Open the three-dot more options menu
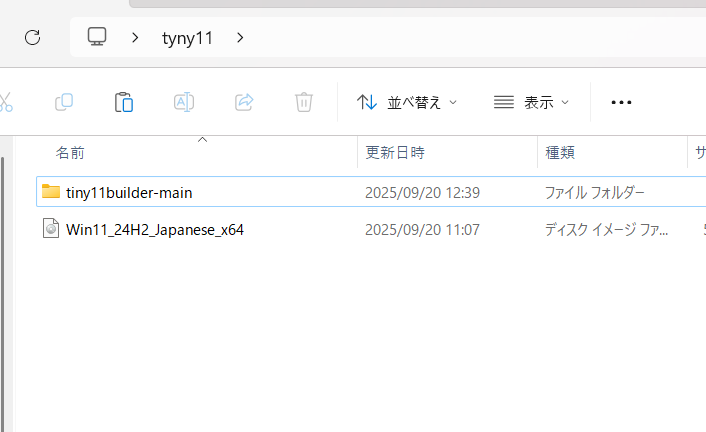706x432 pixels. click(x=621, y=102)
